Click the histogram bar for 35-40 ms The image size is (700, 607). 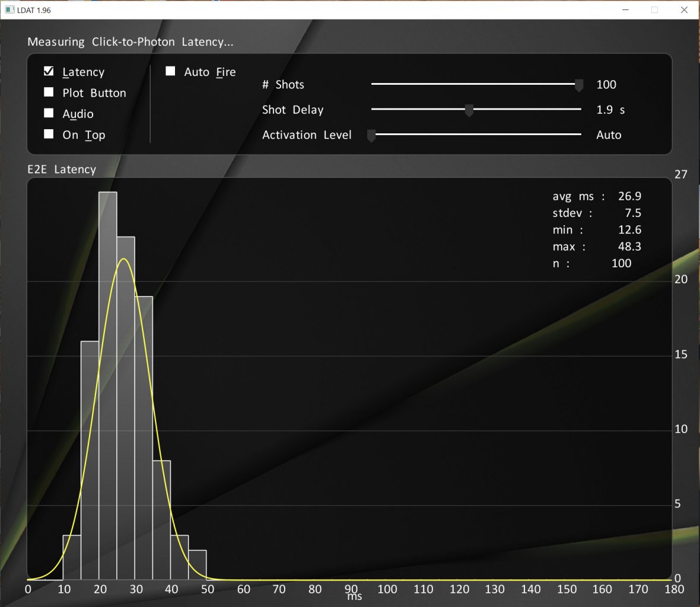pyautogui.click(x=161, y=520)
